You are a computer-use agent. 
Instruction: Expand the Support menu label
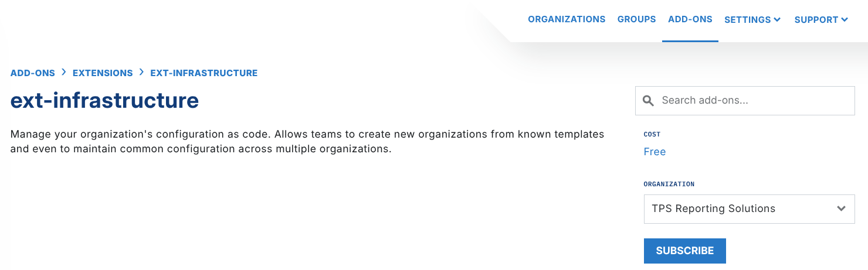pyautogui.click(x=816, y=19)
